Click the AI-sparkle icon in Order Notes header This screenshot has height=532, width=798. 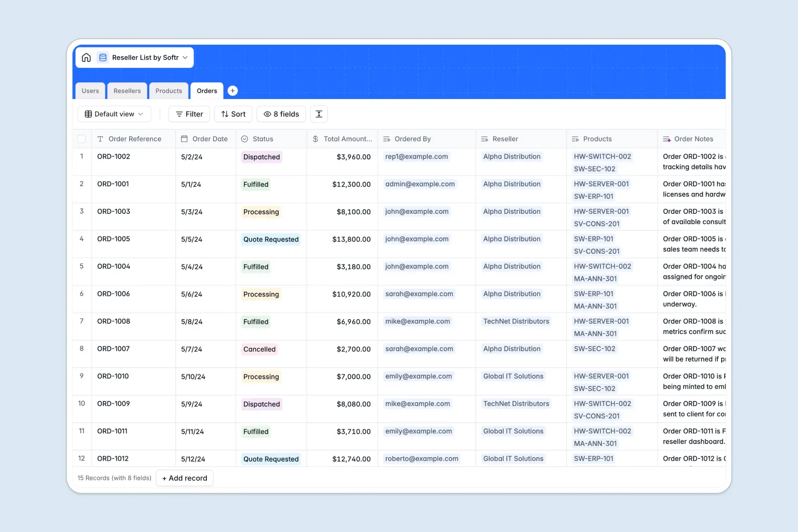click(x=667, y=138)
